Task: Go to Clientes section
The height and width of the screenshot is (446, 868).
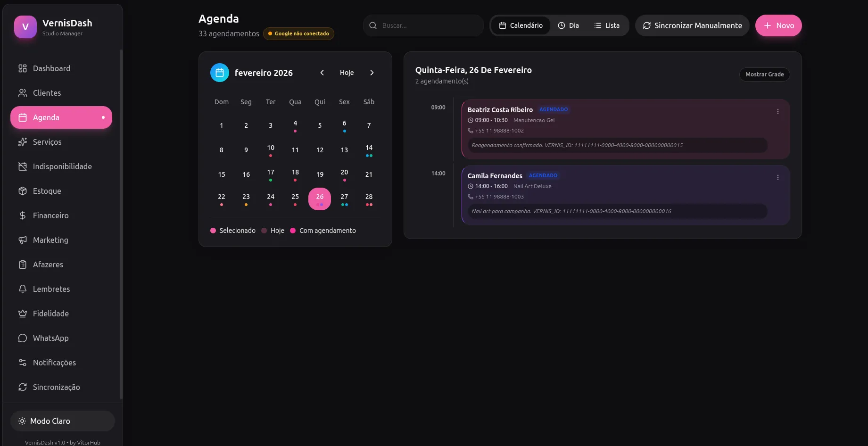Action: pos(61,93)
